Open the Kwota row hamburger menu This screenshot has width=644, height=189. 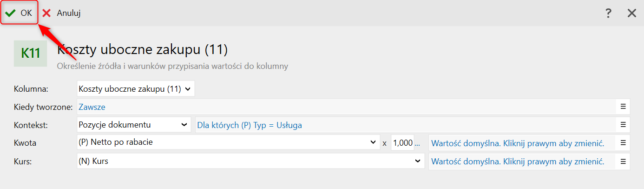click(623, 143)
